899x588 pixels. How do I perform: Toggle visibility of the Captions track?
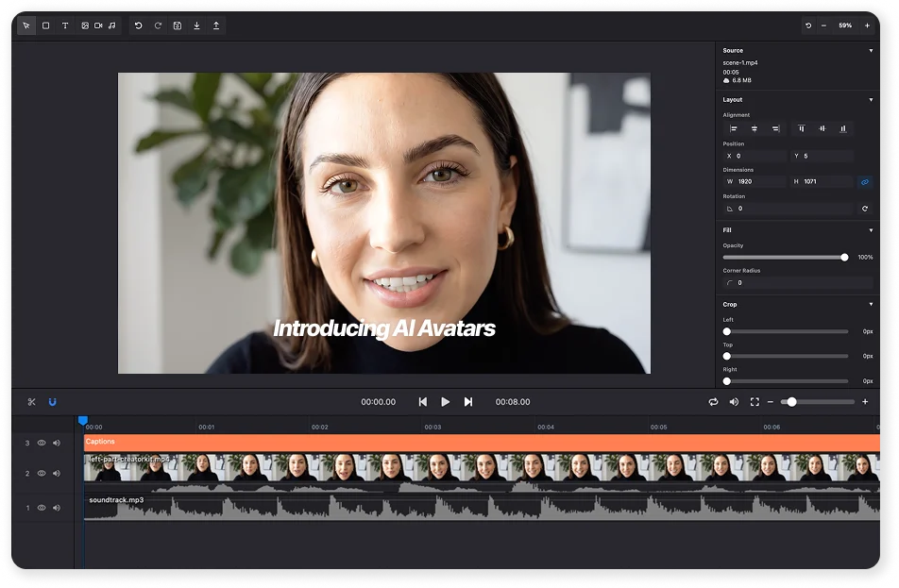pyautogui.click(x=42, y=442)
